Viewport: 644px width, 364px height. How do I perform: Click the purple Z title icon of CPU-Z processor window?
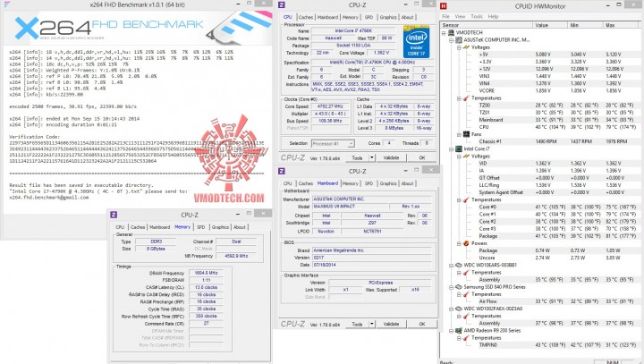click(x=282, y=5)
